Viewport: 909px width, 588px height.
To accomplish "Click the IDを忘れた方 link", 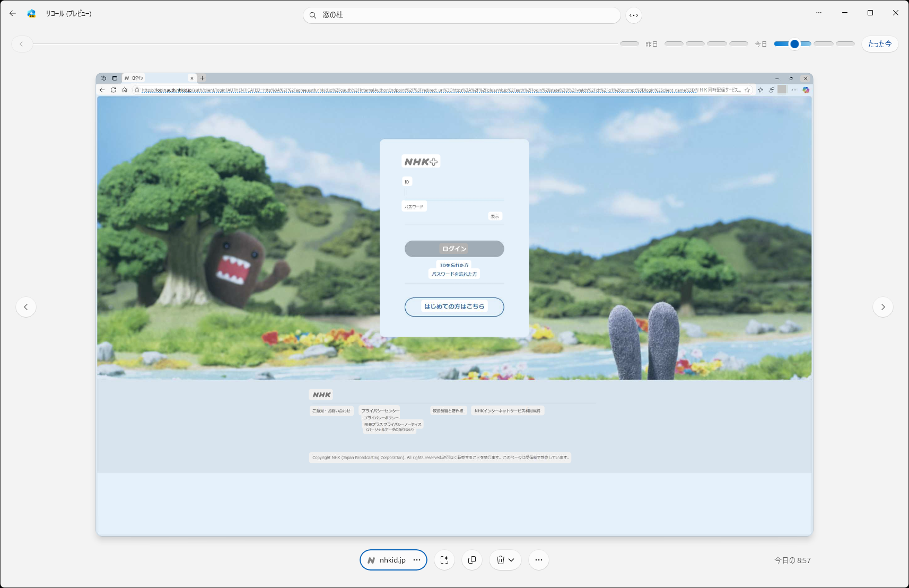I will click(x=454, y=265).
